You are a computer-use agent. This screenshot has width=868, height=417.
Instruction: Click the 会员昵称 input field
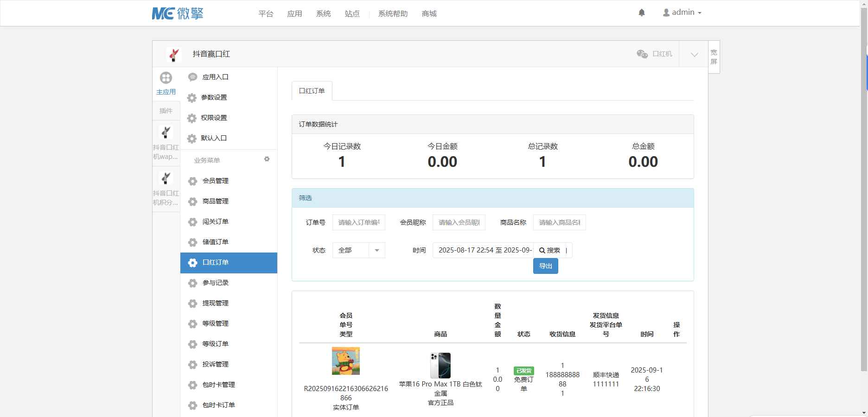[x=458, y=222]
